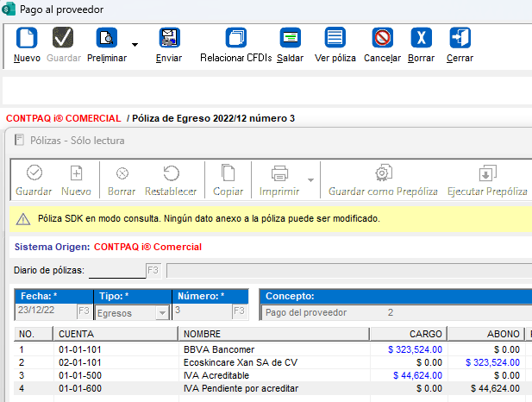This screenshot has width=532, height=402.
Task: Expand the Preliminar dropdown arrow
Action: (x=135, y=43)
